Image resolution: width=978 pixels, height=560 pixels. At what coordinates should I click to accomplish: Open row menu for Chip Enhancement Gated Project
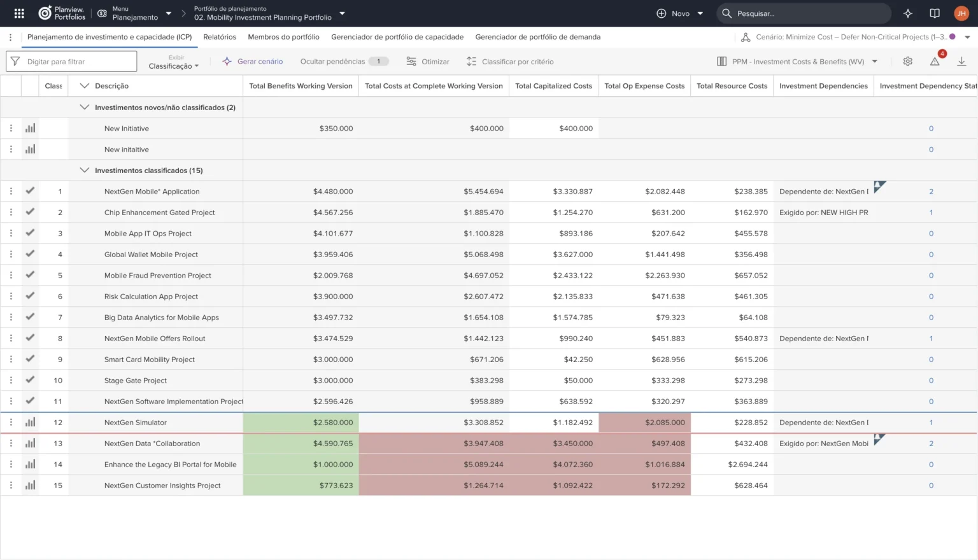(11, 212)
